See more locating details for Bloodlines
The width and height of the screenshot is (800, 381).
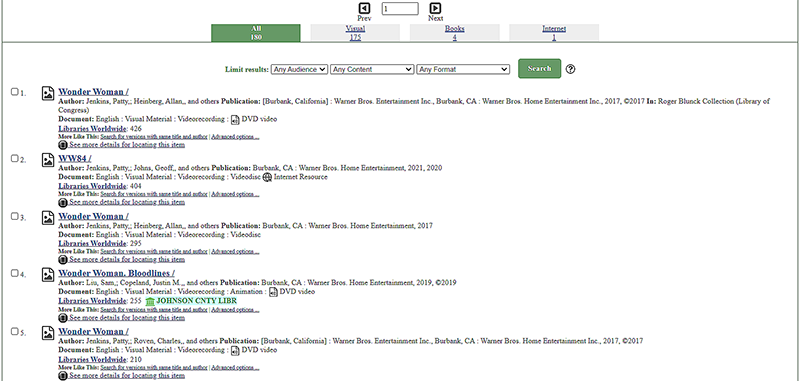tap(127, 318)
